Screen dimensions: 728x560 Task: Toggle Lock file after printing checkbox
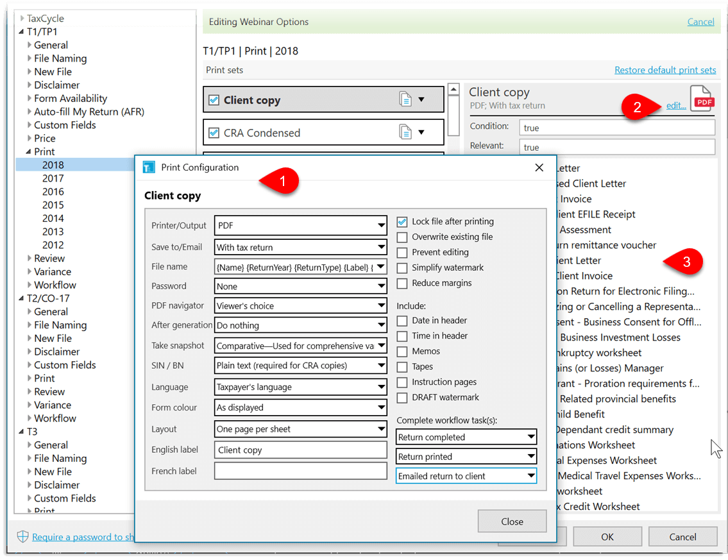click(x=402, y=222)
